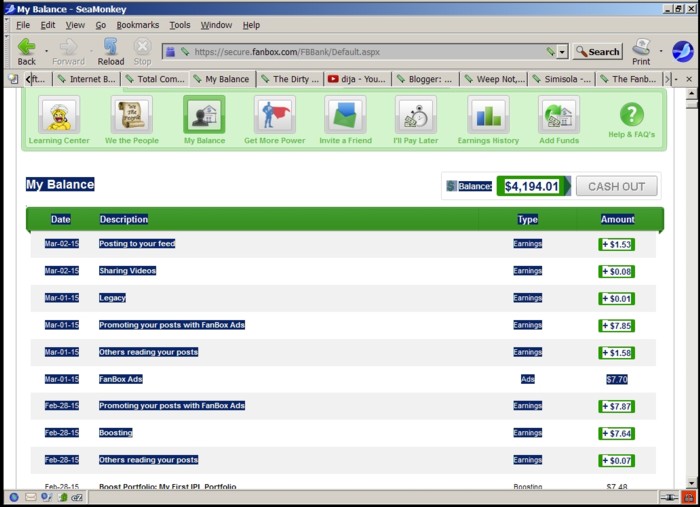The height and width of the screenshot is (507, 700).
Task: Open the Window menu
Action: [x=216, y=25]
